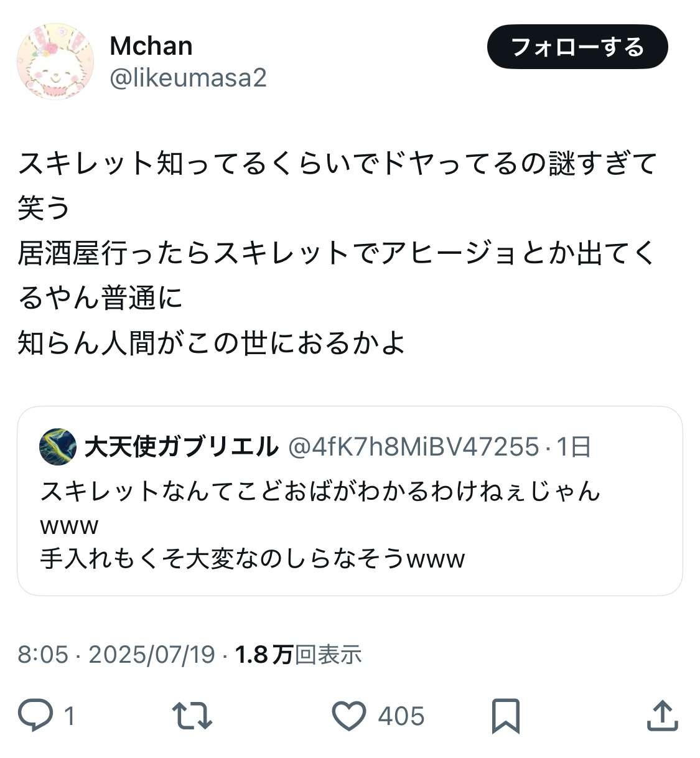
Task: Open the share icon menu
Action: pyautogui.click(x=661, y=715)
